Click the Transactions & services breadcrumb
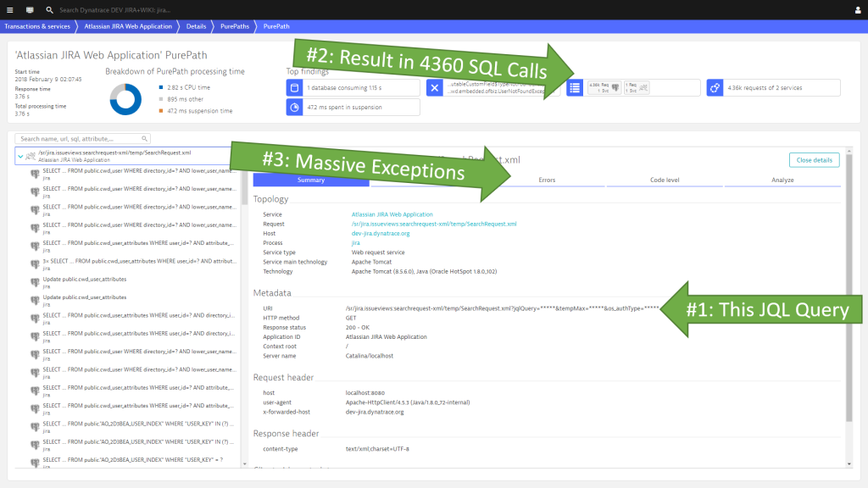This screenshot has height=488, width=868. click(41, 26)
